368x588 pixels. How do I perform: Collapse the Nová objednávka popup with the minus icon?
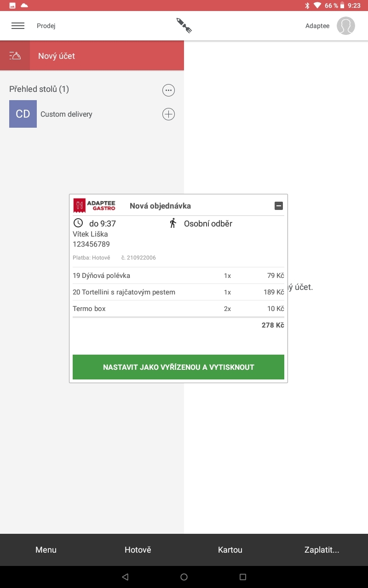(x=279, y=206)
